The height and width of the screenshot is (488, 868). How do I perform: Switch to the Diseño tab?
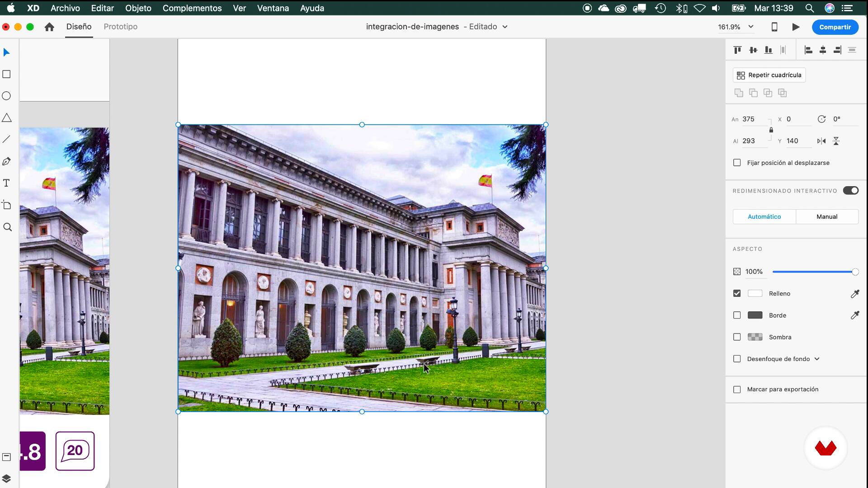tap(79, 27)
